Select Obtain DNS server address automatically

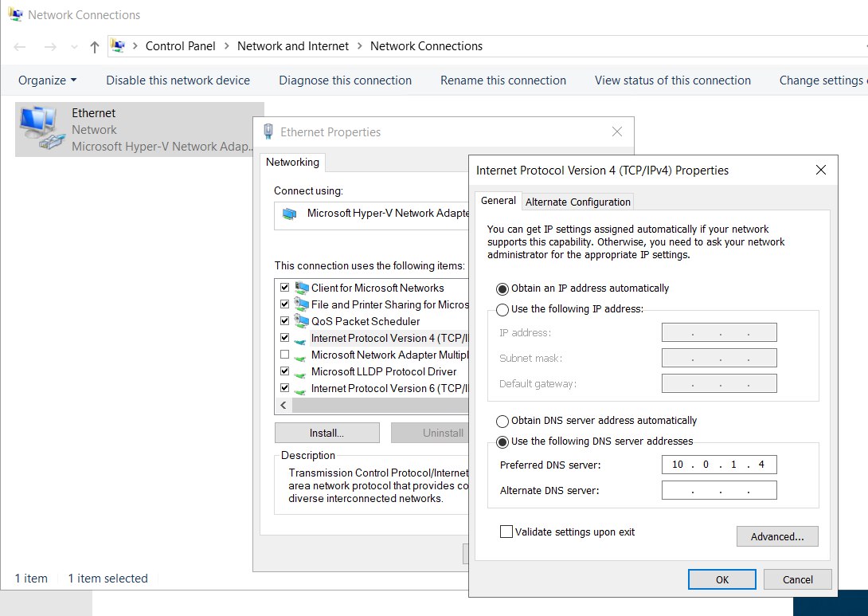(502, 421)
